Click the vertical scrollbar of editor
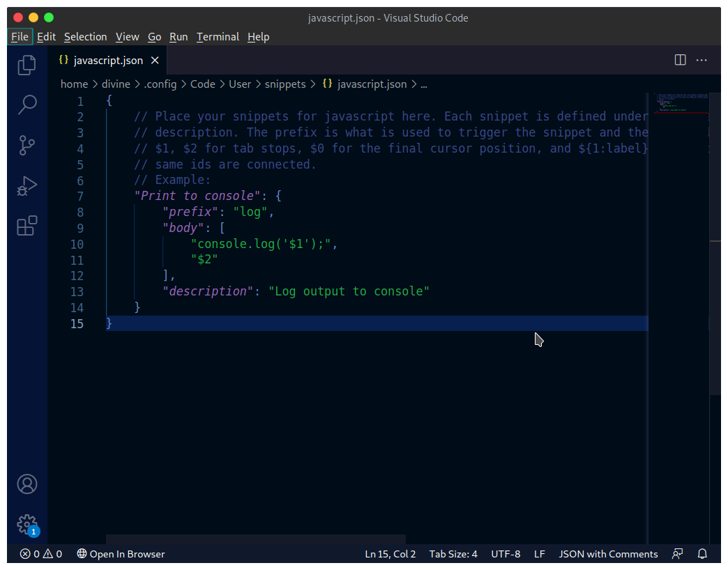 coord(715,243)
